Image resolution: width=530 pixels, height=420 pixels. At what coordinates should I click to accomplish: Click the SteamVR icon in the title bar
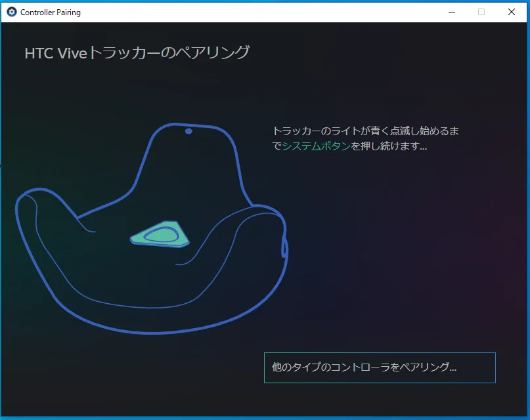coord(11,12)
